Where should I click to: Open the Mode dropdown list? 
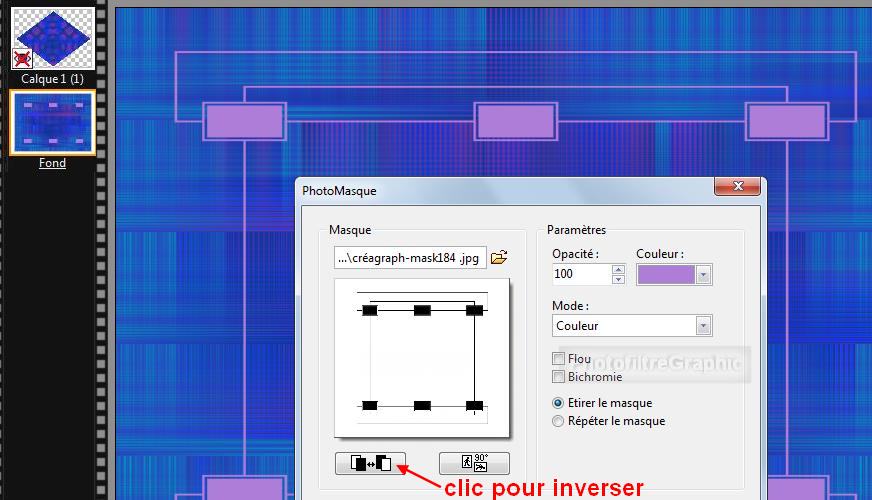coord(703,326)
